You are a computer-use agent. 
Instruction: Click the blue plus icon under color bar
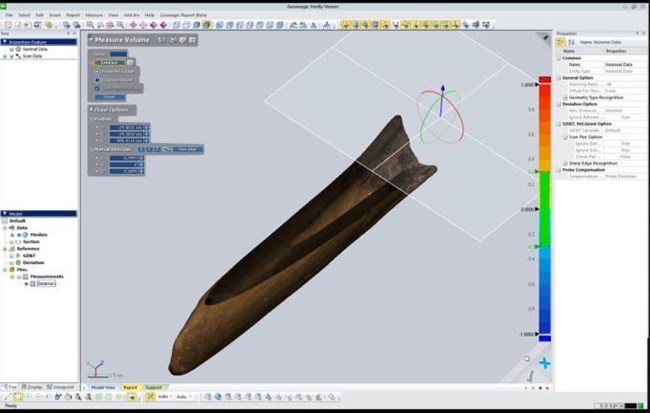click(544, 363)
